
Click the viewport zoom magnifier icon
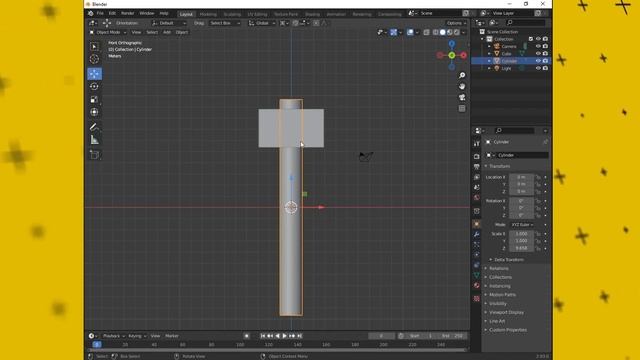pyautogui.click(x=462, y=76)
